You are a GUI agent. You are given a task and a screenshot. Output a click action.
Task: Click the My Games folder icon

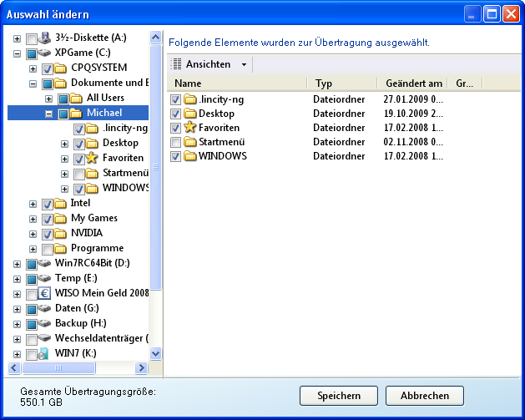[x=60, y=219]
